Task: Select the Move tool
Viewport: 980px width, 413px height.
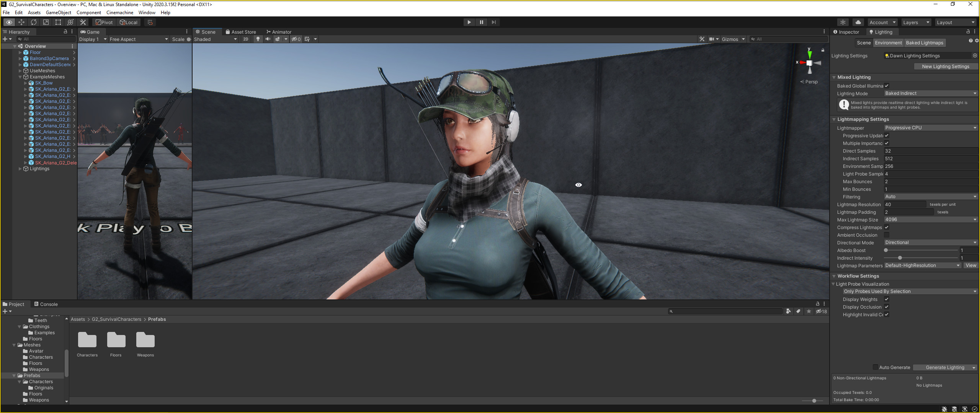Action: click(x=21, y=22)
